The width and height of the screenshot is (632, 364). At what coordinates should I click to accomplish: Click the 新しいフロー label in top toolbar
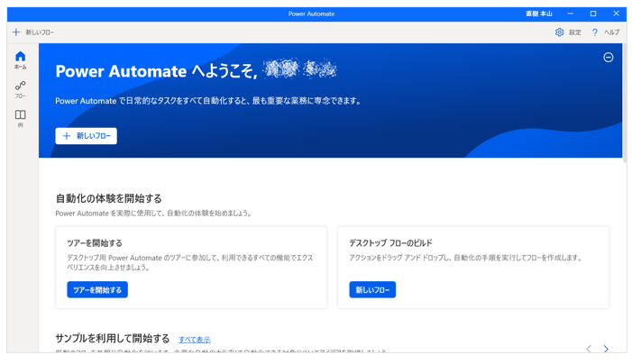click(40, 32)
